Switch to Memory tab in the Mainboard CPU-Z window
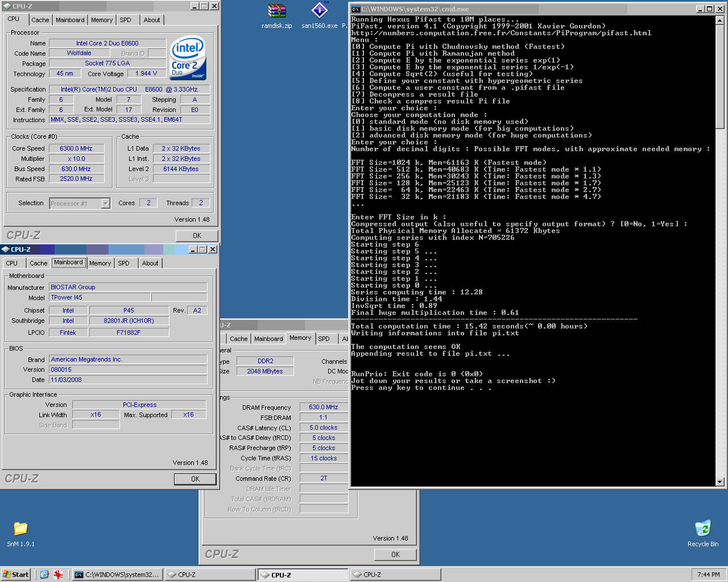The image size is (728, 582). click(100, 263)
